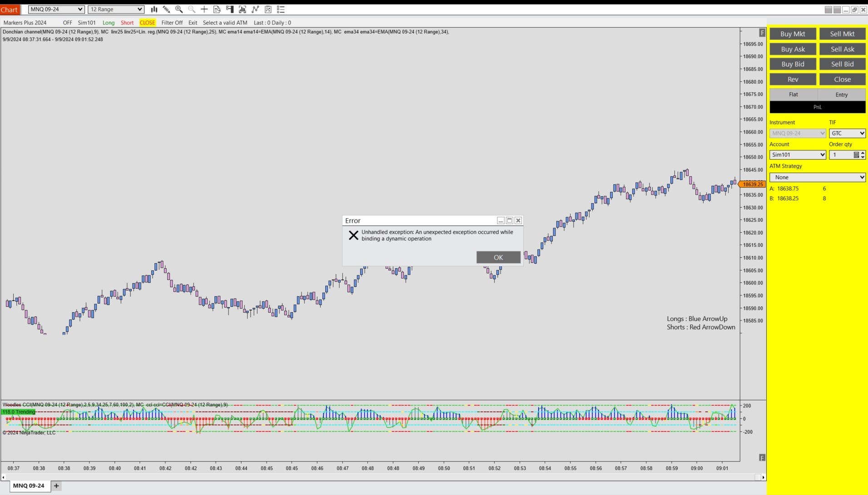Toggle the OFF switch in Markers Plus bar
Screen dimensions: 868x495
pyautogui.click(x=67, y=23)
